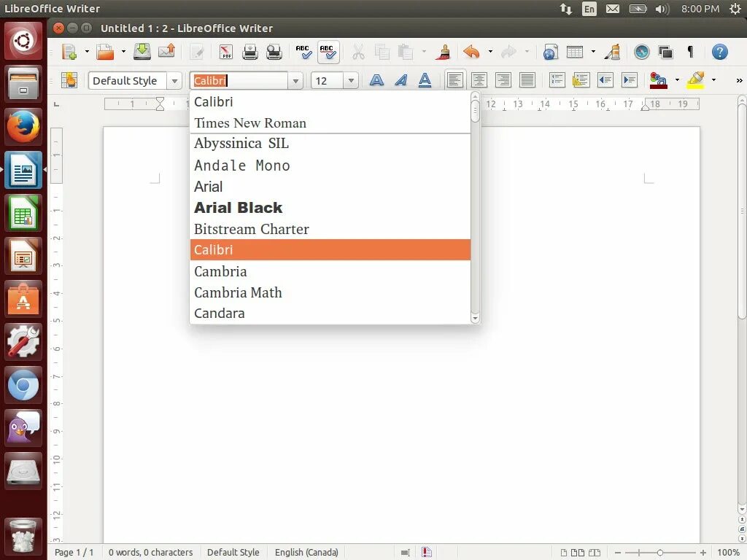Choose Andale Mono font
Viewport: 747px width, 560px height.
point(330,166)
